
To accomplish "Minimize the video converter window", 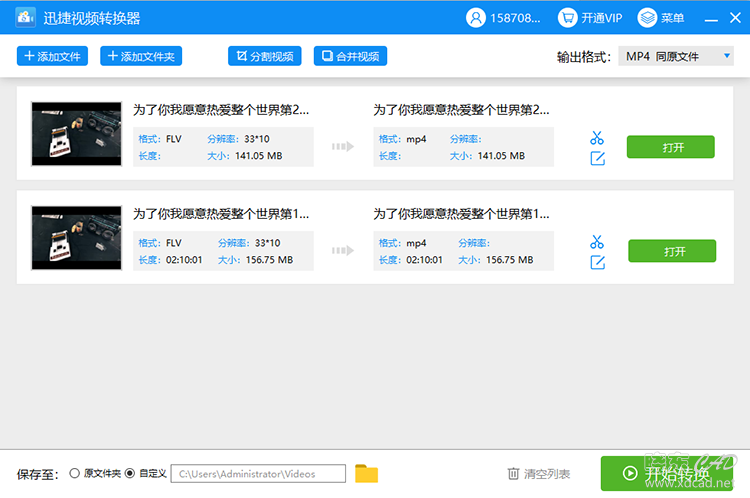I will (x=711, y=19).
